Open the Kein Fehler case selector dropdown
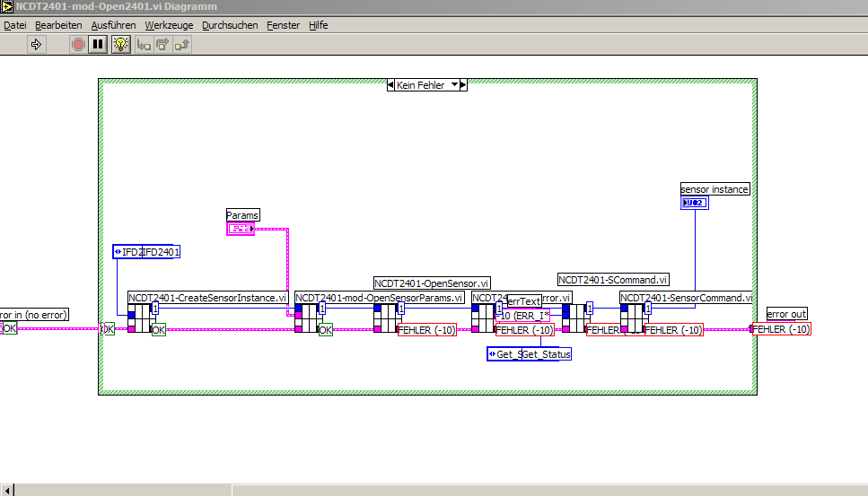Image resolution: width=868 pixels, height=496 pixels. [x=454, y=84]
